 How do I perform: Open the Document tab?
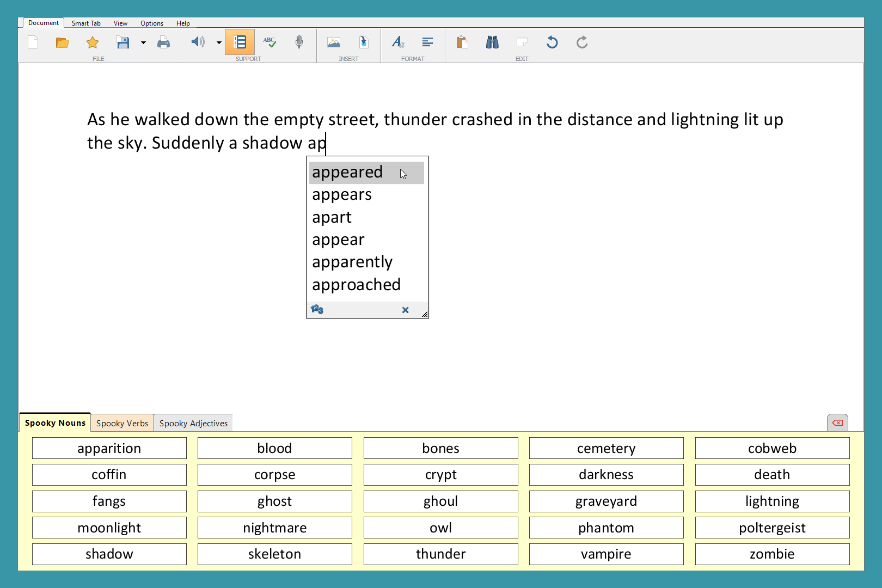[x=44, y=23]
